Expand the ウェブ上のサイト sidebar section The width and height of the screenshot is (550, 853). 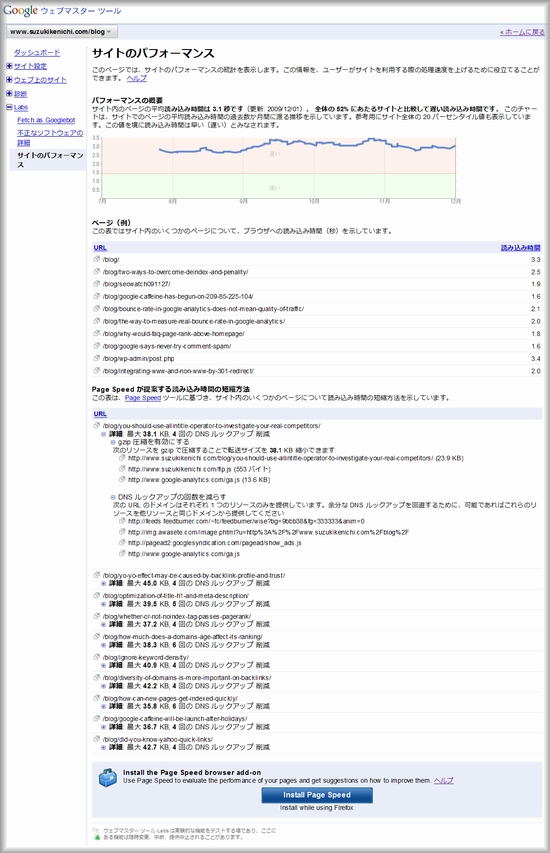pos(9,79)
